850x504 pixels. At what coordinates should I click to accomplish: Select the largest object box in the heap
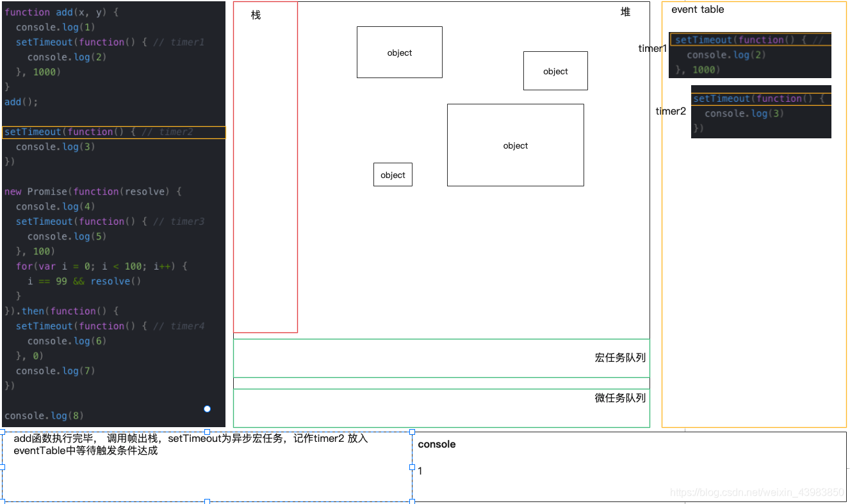pos(516,145)
